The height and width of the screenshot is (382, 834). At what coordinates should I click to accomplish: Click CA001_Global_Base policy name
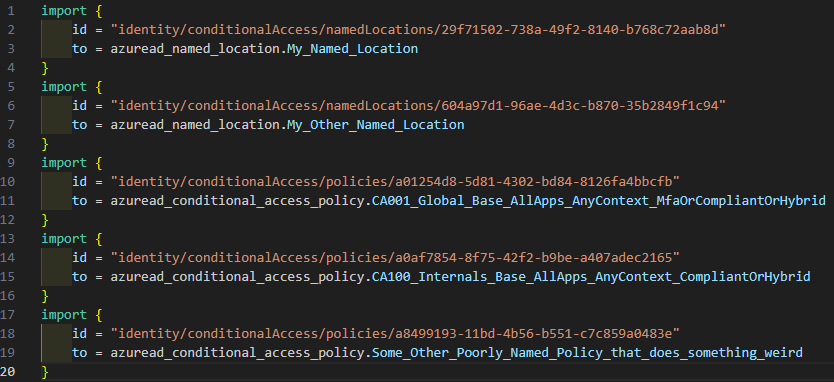(598, 201)
